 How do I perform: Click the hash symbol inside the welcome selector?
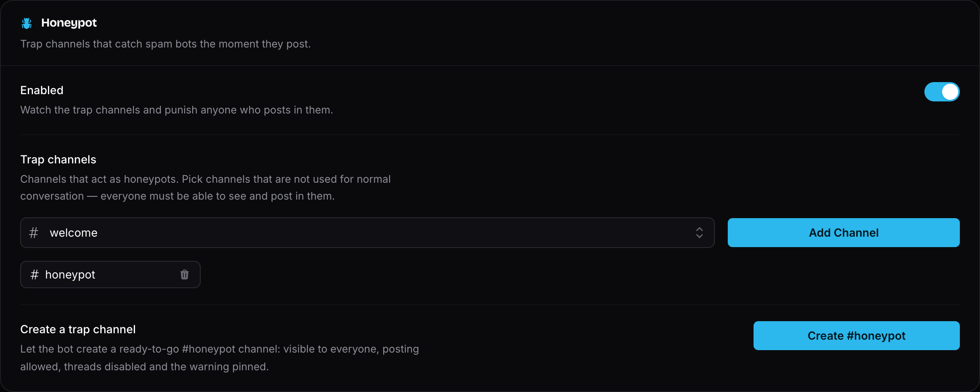coord(34,233)
